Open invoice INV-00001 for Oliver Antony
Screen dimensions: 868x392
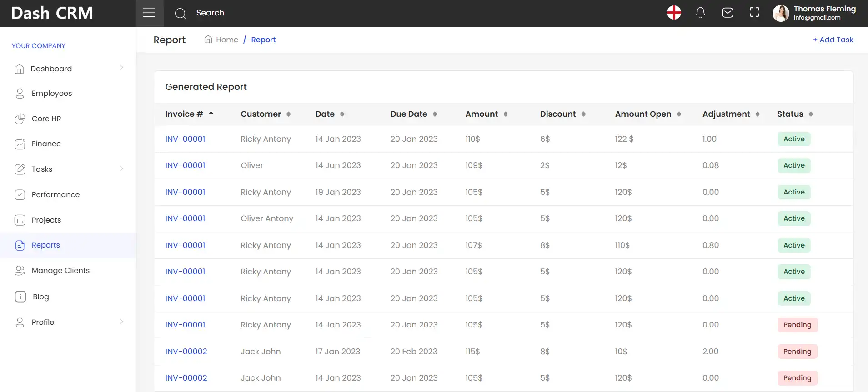click(185, 218)
